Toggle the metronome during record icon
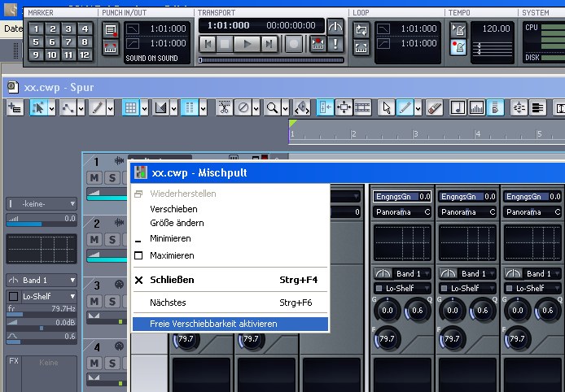The width and height of the screenshot is (565, 392). pyautogui.click(x=458, y=47)
